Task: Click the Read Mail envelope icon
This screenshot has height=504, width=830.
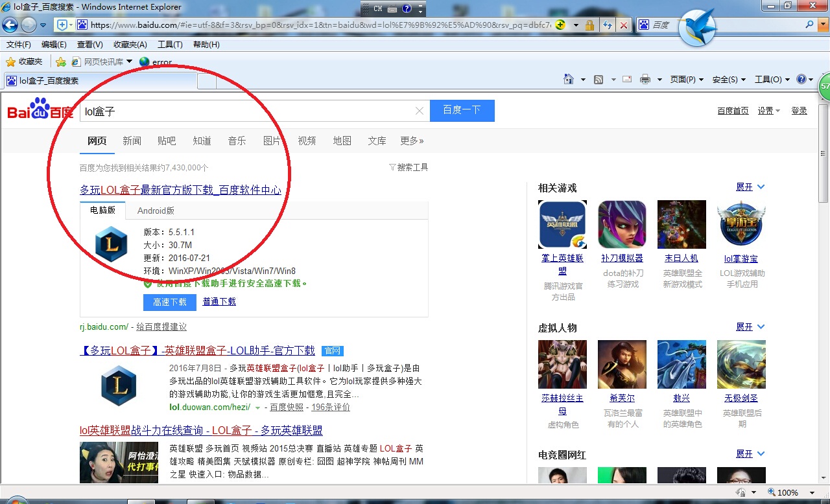Action: coord(627,79)
